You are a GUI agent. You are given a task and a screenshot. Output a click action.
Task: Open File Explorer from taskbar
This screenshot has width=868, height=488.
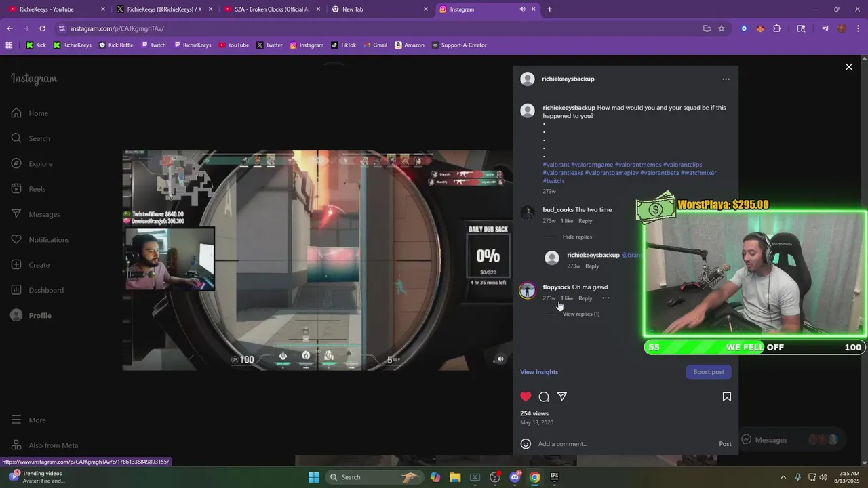click(455, 477)
